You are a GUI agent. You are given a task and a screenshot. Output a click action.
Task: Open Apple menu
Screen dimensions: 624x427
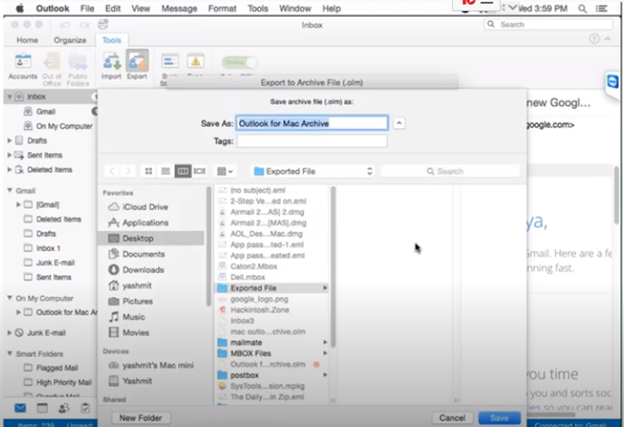coord(19,8)
